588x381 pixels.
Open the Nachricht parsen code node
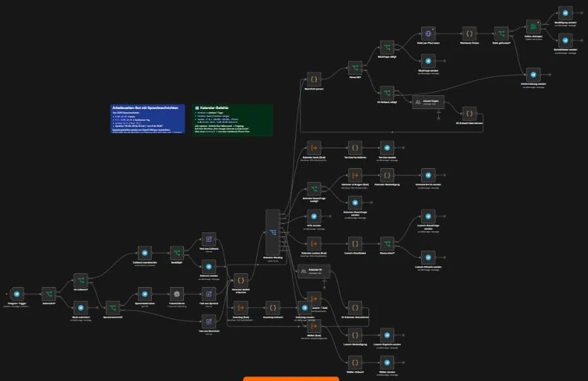314,79
